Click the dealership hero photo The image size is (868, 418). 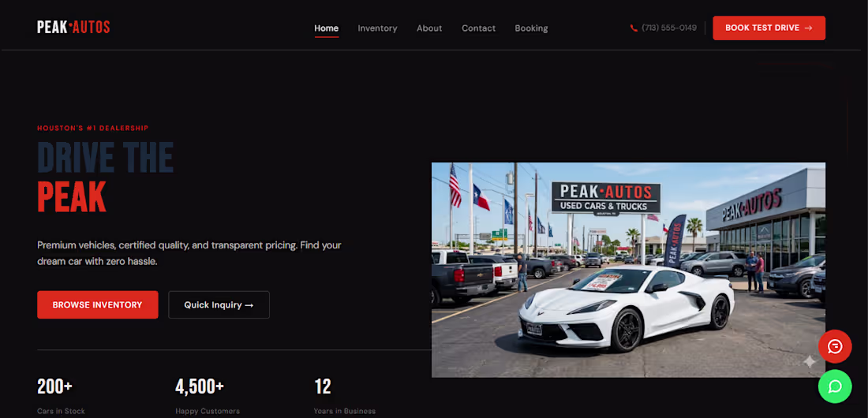pos(628,270)
